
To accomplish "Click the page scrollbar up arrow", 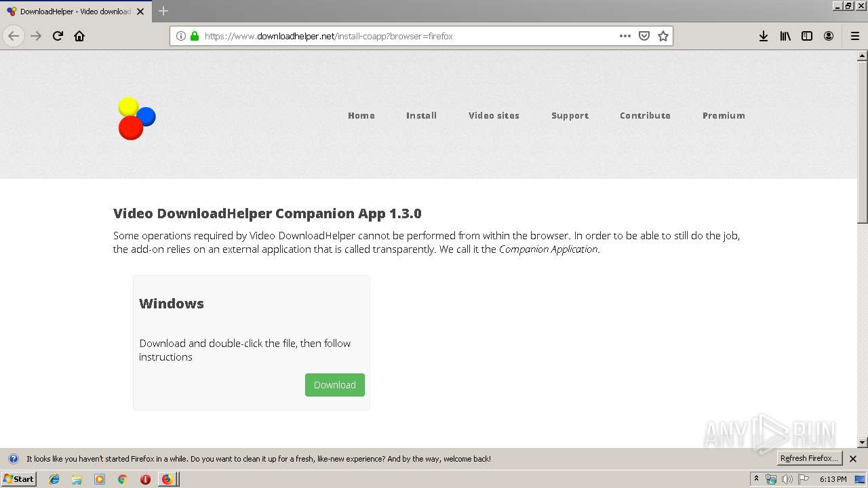I will coord(863,56).
